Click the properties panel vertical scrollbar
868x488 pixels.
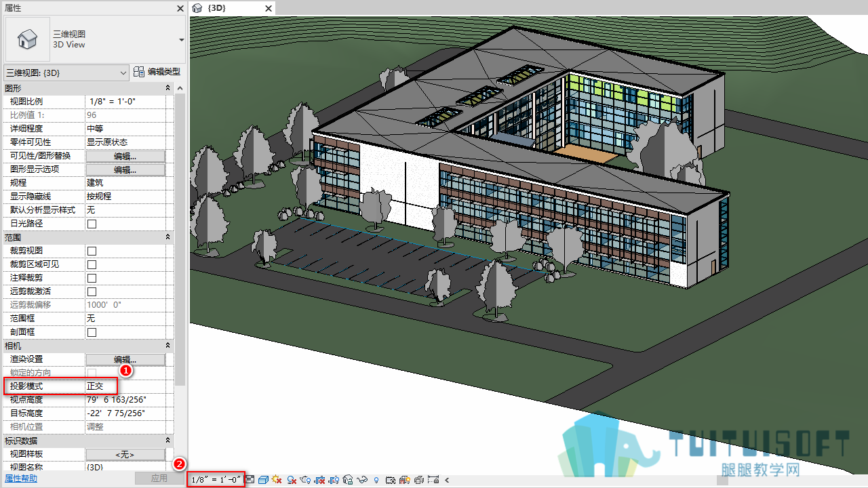click(x=180, y=237)
